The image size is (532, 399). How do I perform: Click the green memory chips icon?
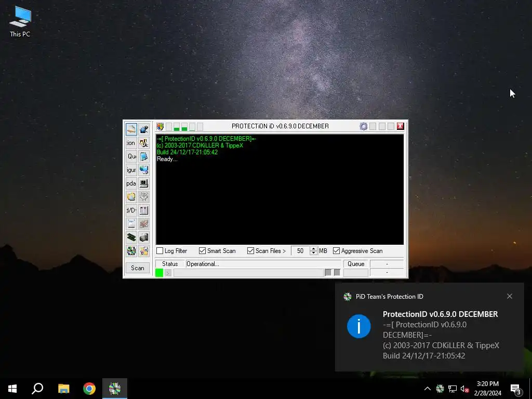(x=131, y=237)
